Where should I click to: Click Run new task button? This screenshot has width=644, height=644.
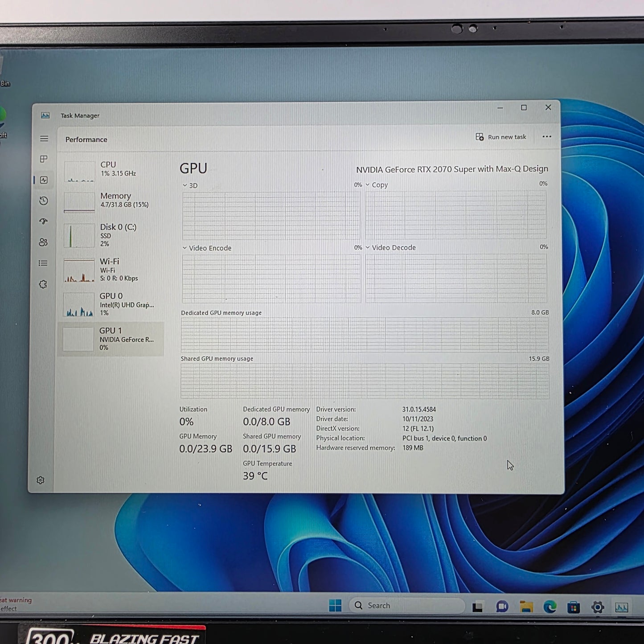coord(501,137)
